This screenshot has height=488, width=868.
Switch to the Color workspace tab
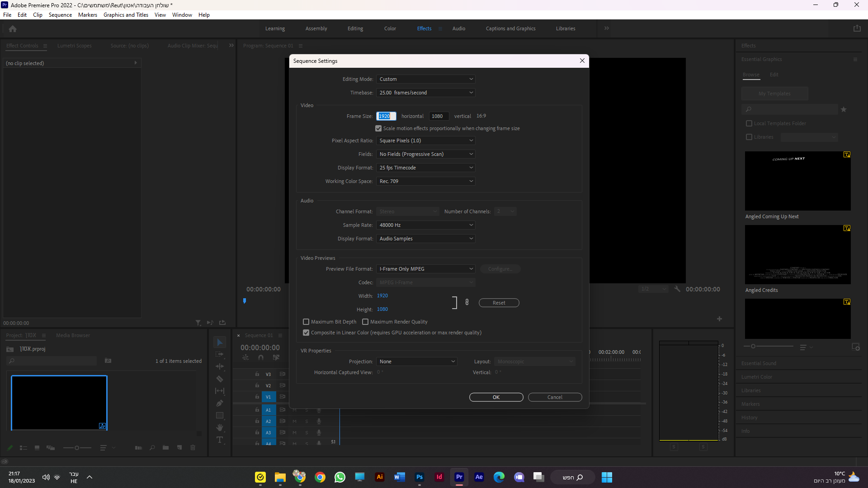390,28
